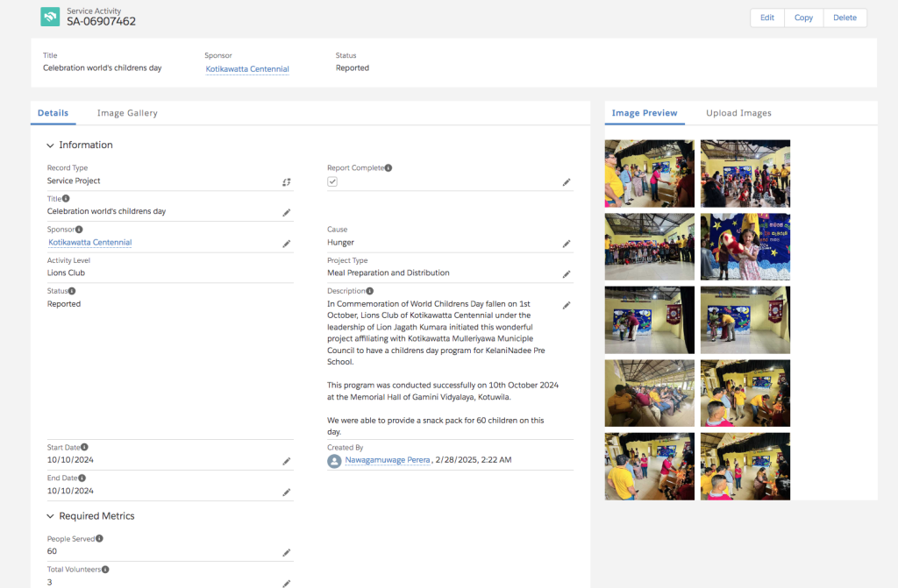Click the Copy button
Image resolution: width=898 pixels, height=588 pixels.
(x=803, y=18)
